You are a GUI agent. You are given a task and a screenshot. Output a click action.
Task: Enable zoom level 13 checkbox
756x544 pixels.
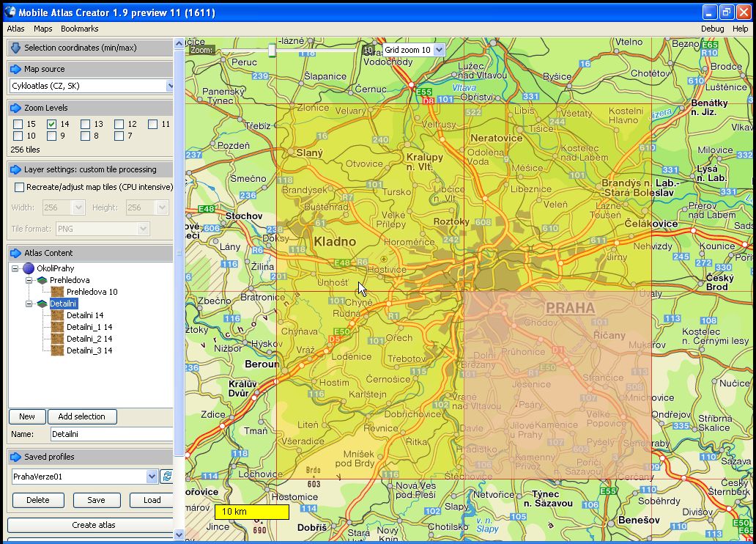(x=85, y=124)
